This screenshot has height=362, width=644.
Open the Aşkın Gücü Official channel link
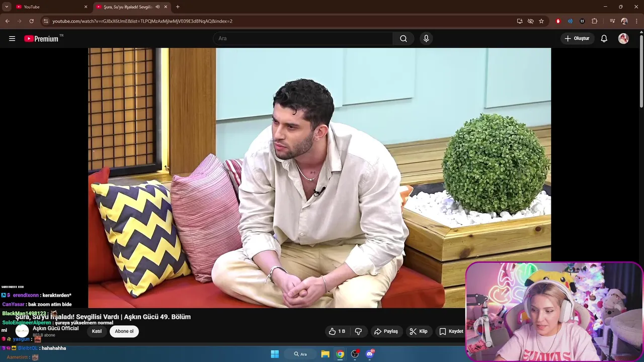[56, 328]
